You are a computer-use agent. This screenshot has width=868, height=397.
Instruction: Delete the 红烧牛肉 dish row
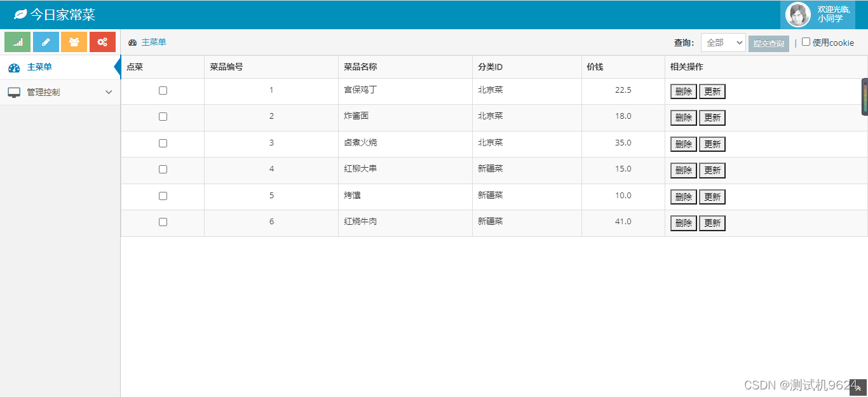point(684,223)
